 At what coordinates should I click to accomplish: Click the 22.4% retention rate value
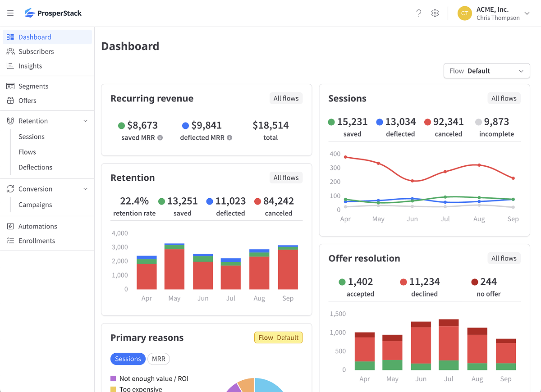click(134, 201)
